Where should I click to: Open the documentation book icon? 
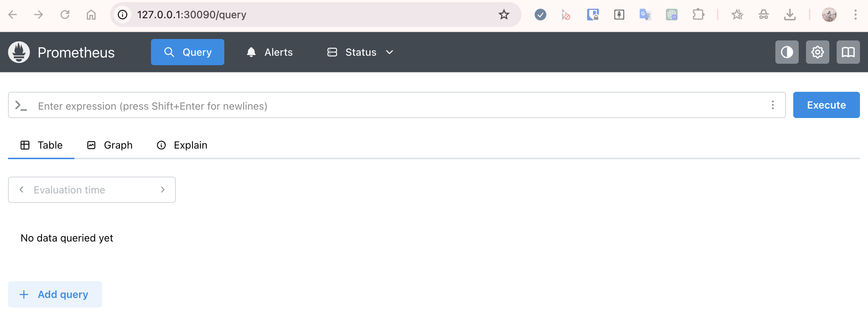pos(848,52)
